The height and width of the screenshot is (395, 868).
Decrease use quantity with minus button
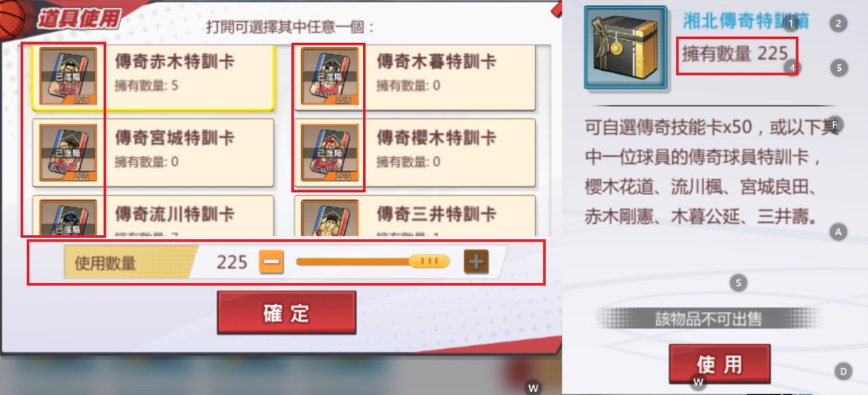pos(271,262)
